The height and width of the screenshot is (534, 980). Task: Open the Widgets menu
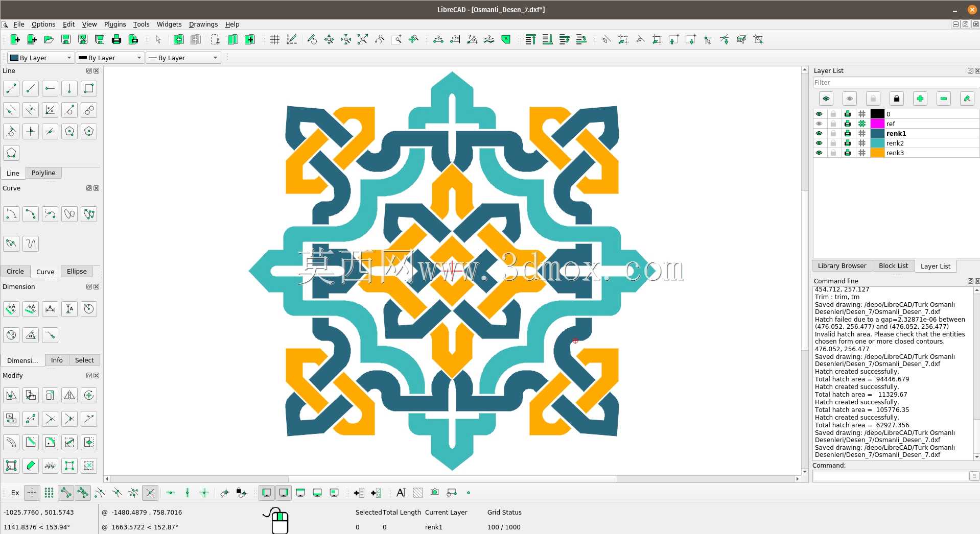(169, 24)
